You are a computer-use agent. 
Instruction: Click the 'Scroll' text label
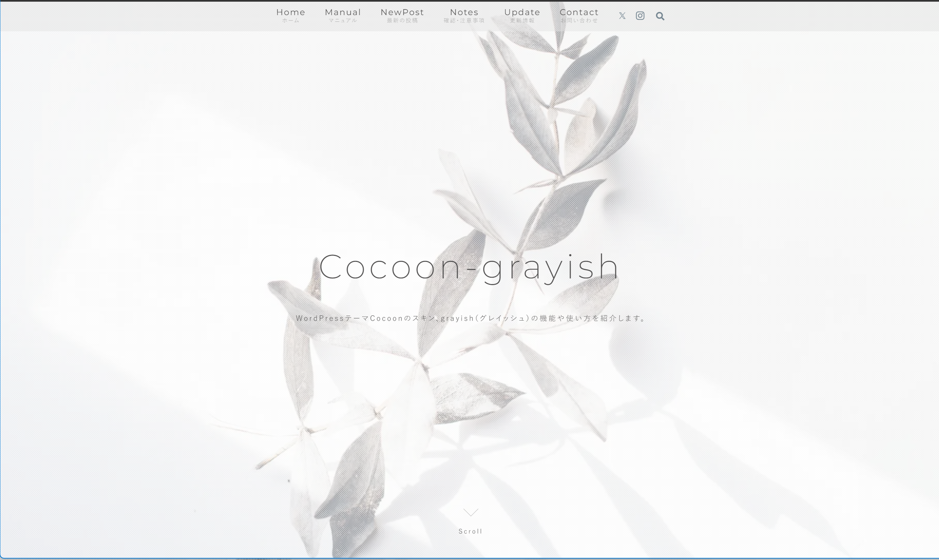pos(470,531)
